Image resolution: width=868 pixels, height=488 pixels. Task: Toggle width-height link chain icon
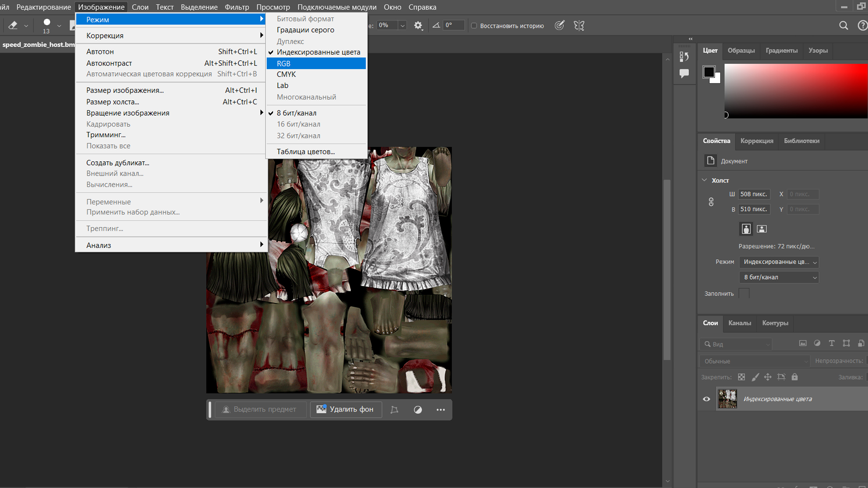coord(711,202)
